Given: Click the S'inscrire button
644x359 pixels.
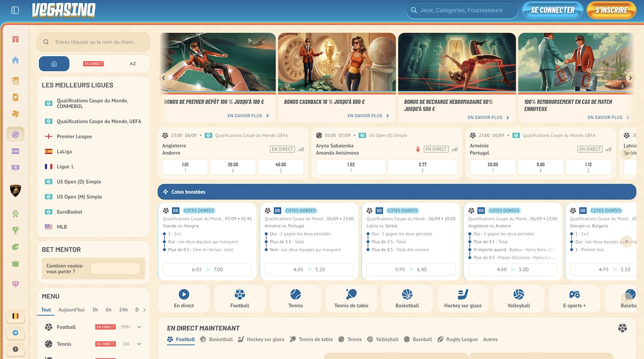Looking at the screenshot, I should 611,10.
